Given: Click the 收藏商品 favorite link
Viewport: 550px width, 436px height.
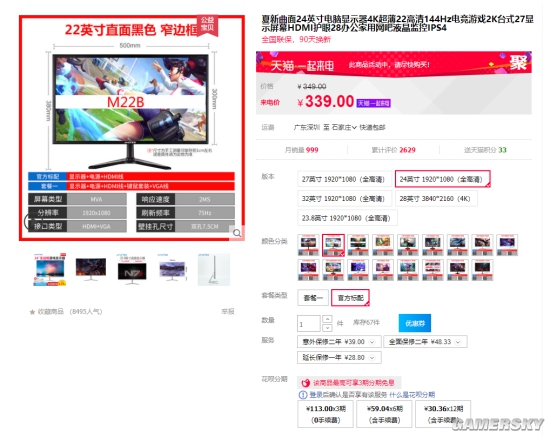Looking at the screenshot, I should point(51,311).
